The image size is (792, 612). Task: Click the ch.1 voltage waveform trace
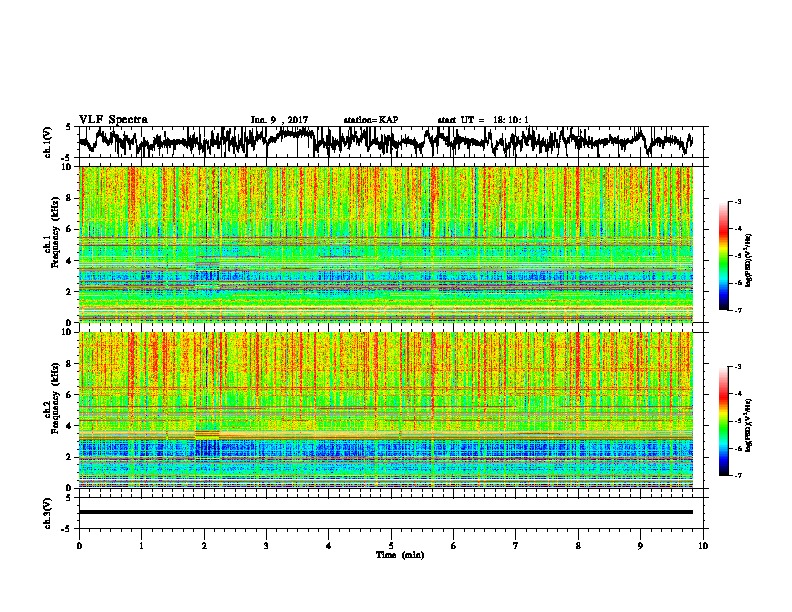(x=386, y=141)
